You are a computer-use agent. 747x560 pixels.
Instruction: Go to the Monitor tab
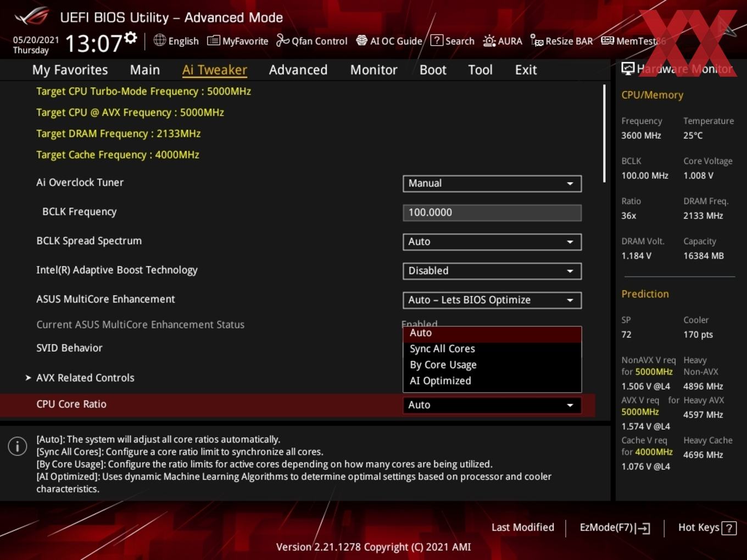[x=374, y=70]
